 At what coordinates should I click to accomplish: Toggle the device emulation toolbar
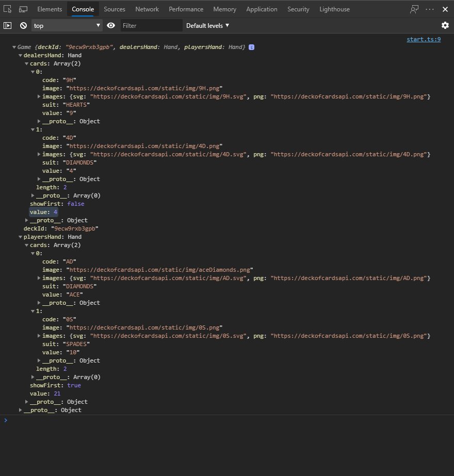23,9
